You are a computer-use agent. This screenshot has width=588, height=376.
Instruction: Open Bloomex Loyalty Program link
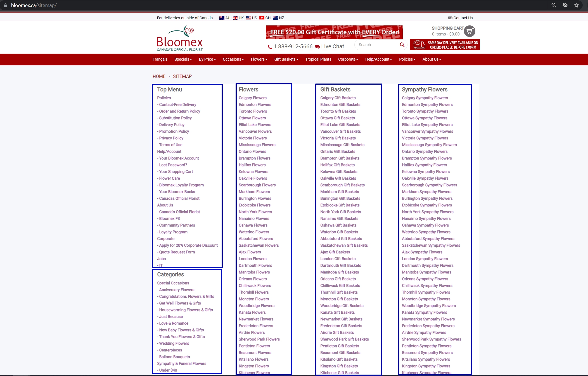click(x=181, y=185)
